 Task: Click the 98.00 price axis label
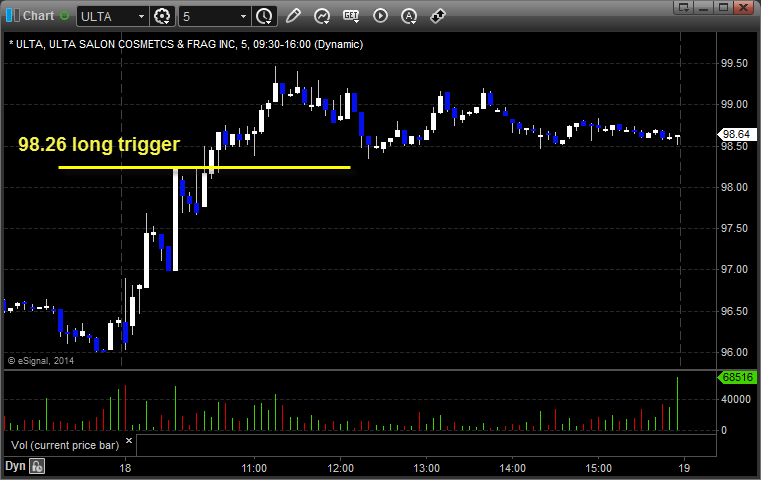734,187
